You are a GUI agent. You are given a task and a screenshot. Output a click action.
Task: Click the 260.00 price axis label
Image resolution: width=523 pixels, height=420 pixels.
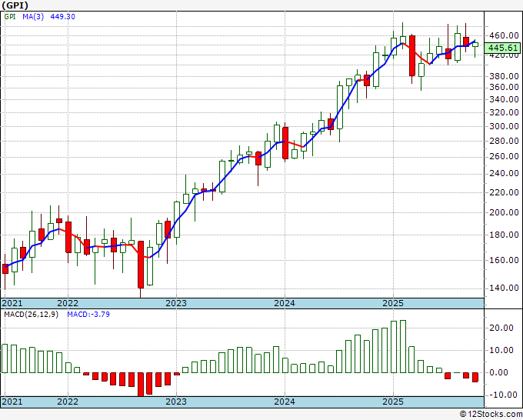pyautogui.click(x=504, y=156)
